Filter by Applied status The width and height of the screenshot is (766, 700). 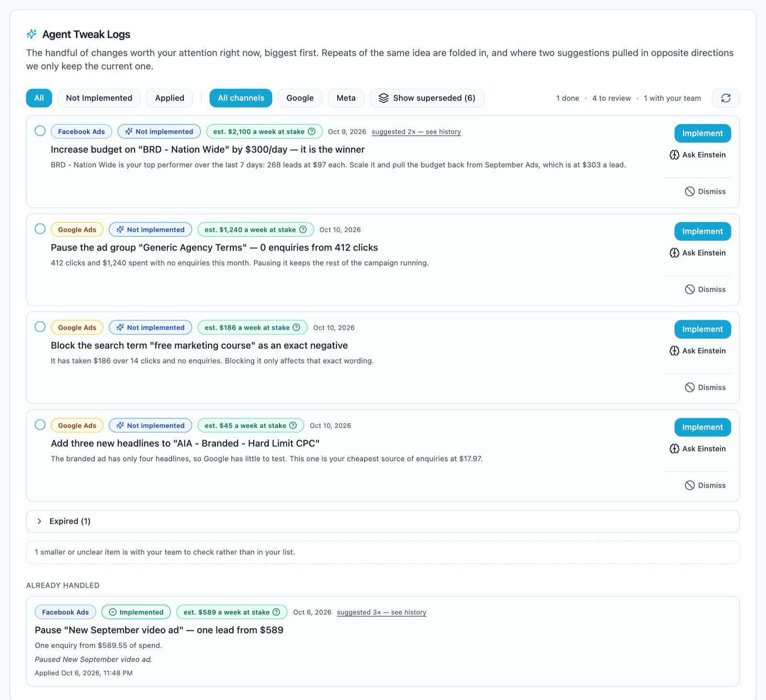coord(169,98)
